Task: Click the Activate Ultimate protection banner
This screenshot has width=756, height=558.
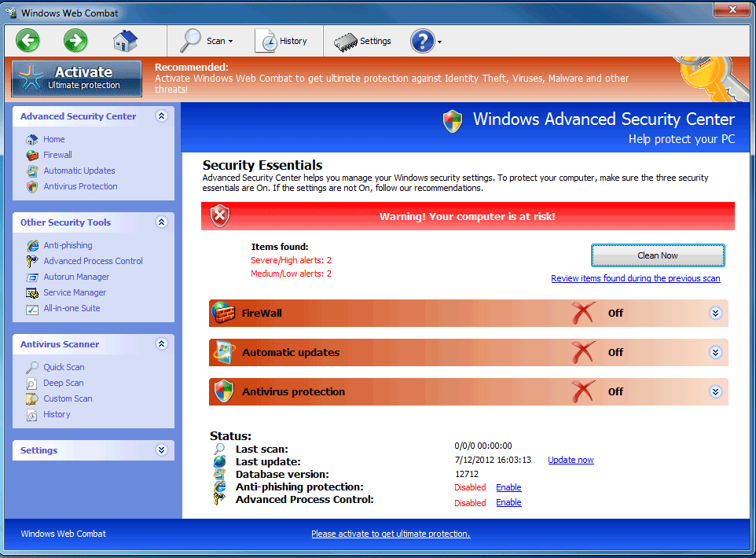Action: pos(77,78)
